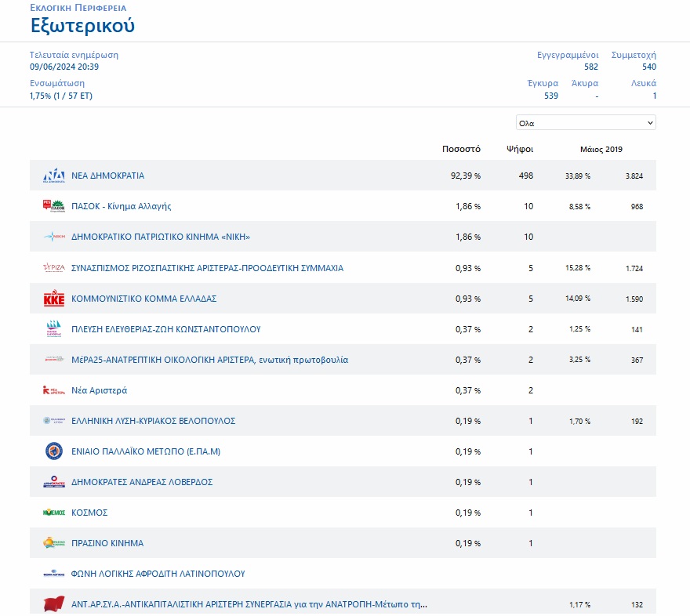Click the Ε.ΠΑ.Μ round emblem icon
Screen dimensions: 690x616
[53, 451]
